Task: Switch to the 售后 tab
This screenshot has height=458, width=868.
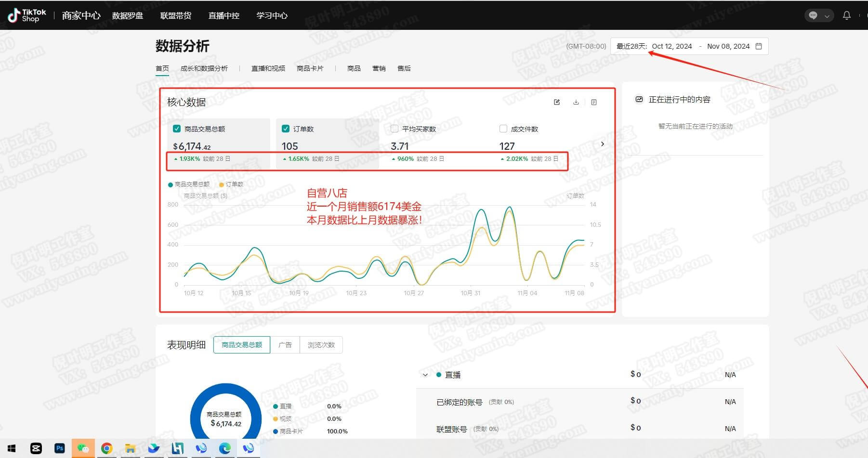Action: [404, 68]
